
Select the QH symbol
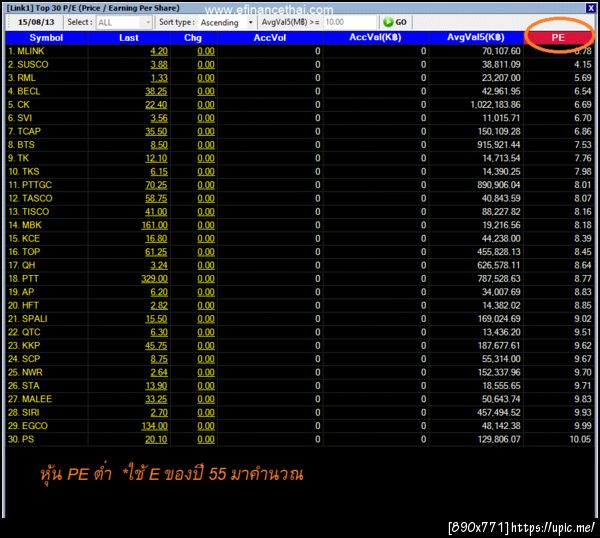point(28,266)
